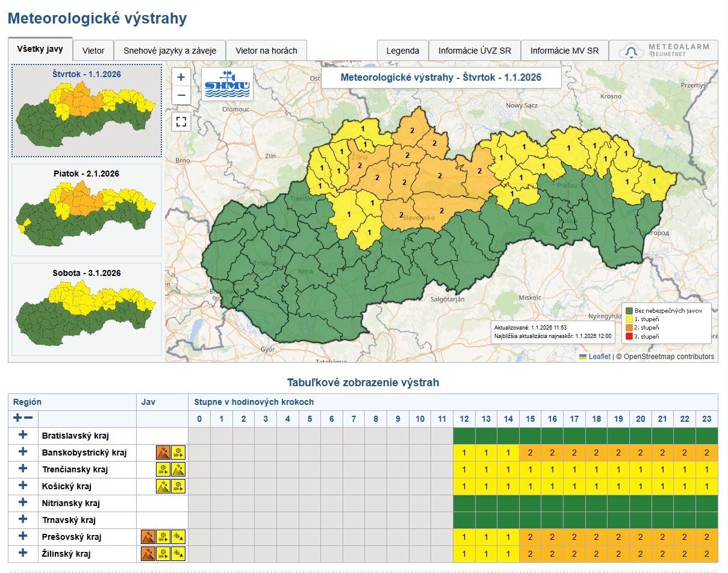Screen dimensions: 728x573
Task: Open the Leaflet link on the map
Action: pos(599,357)
